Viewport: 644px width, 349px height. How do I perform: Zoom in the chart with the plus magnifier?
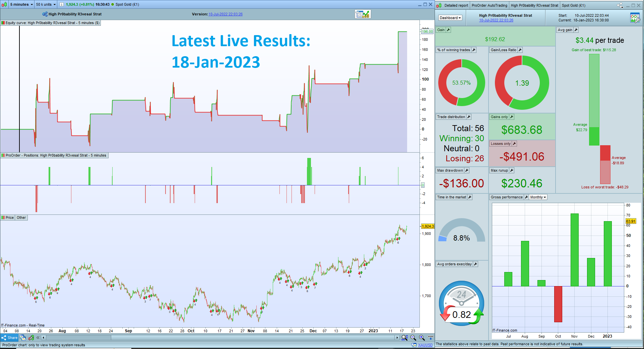[422, 338]
